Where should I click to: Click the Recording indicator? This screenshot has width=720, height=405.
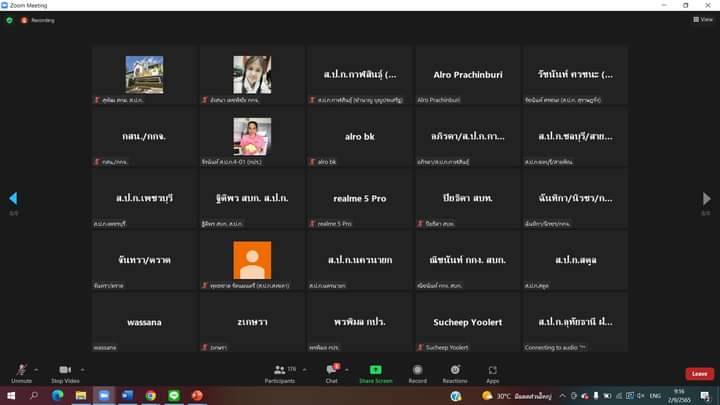[x=38, y=19]
